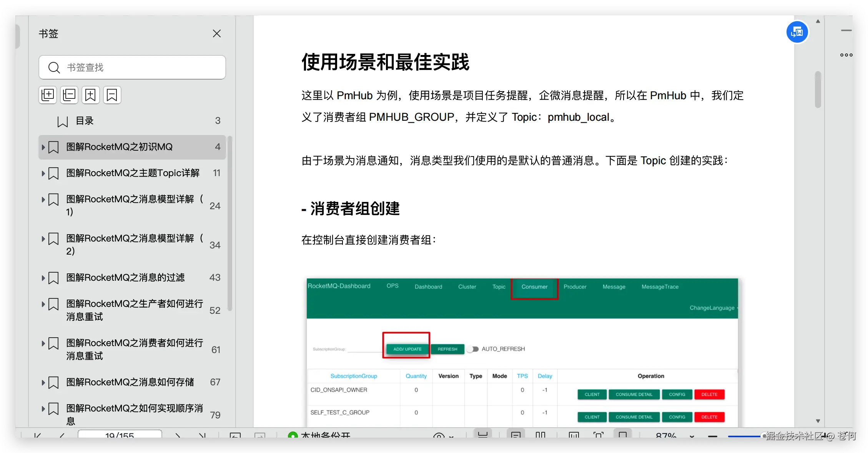
Task: Jump to 图解RocketMQ之生产者如何进行消息重试 bookmark
Action: click(x=135, y=310)
